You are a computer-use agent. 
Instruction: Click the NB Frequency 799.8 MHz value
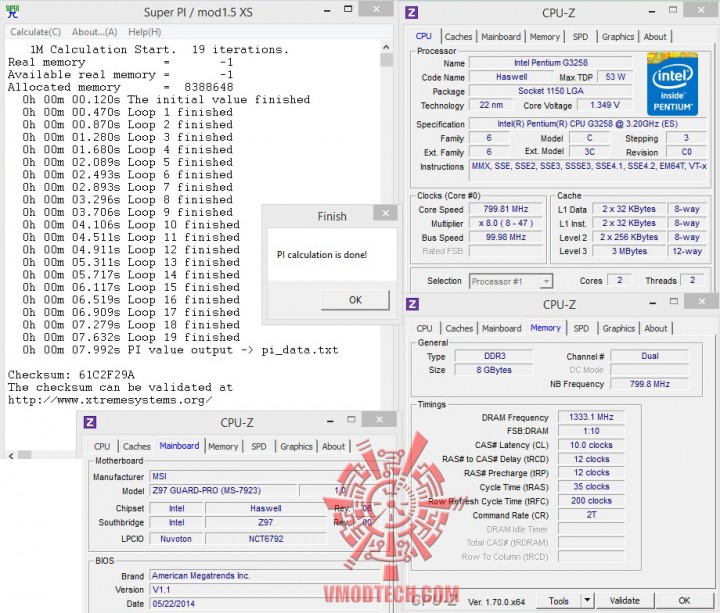[650, 384]
